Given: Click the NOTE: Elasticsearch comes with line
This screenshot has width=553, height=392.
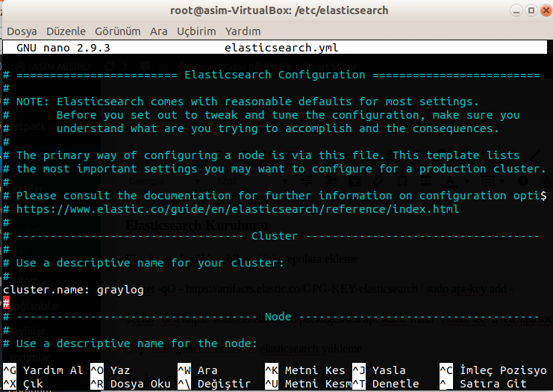Looking at the screenshot, I should pos(241,102).
